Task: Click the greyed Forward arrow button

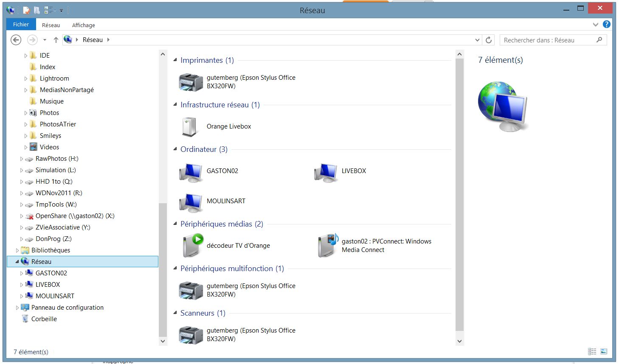Action: 32,40
